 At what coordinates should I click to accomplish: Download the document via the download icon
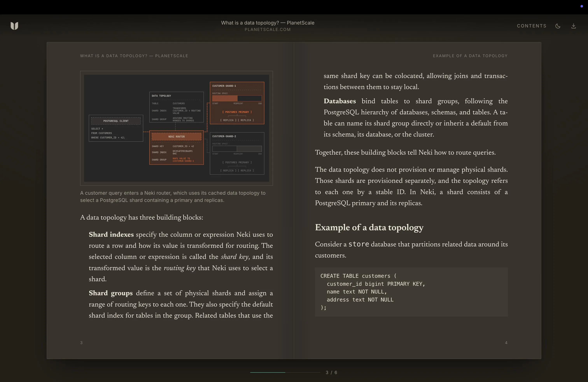[574, 26]
